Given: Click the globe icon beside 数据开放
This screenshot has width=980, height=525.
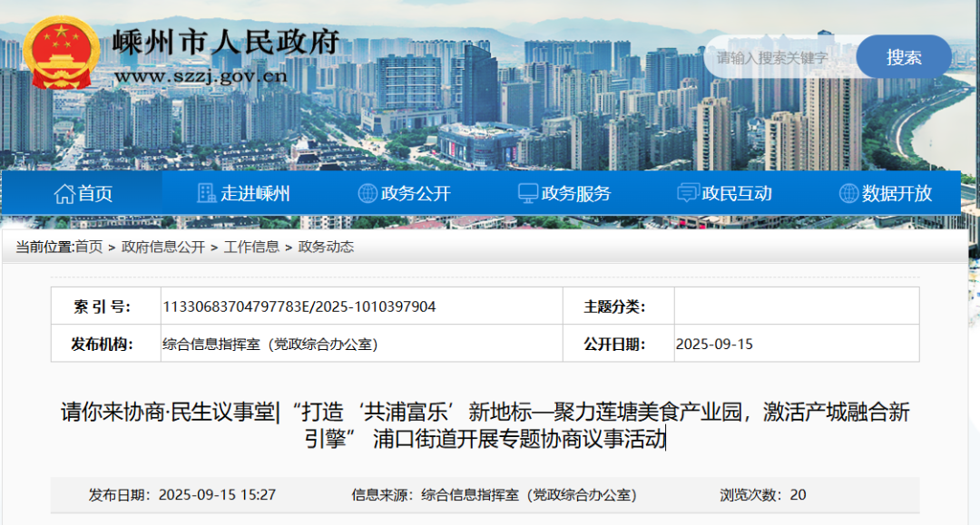Looking at the screenshot, I should point(848,193).
